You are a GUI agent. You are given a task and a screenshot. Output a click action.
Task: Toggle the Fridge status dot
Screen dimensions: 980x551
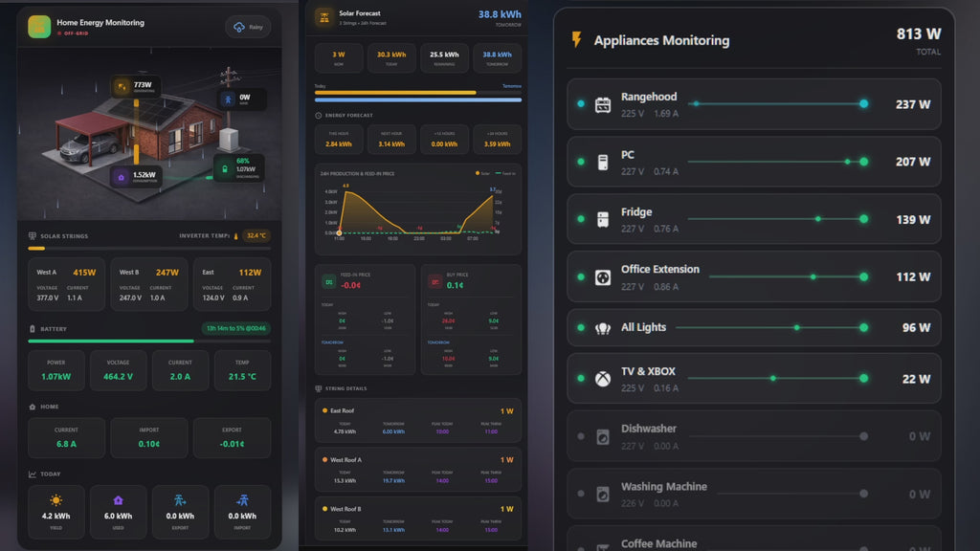point(581,219)
